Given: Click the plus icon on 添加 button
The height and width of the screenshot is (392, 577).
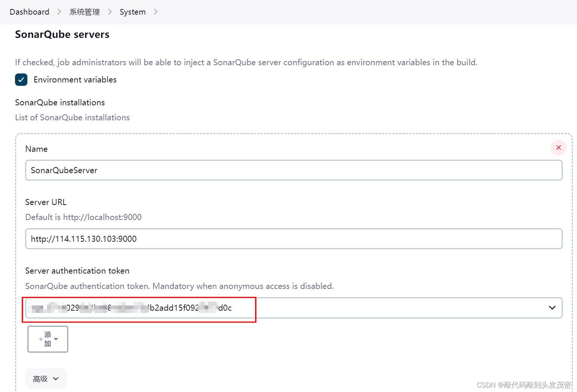Looking at the screenshot, I should tap(41, 339).
